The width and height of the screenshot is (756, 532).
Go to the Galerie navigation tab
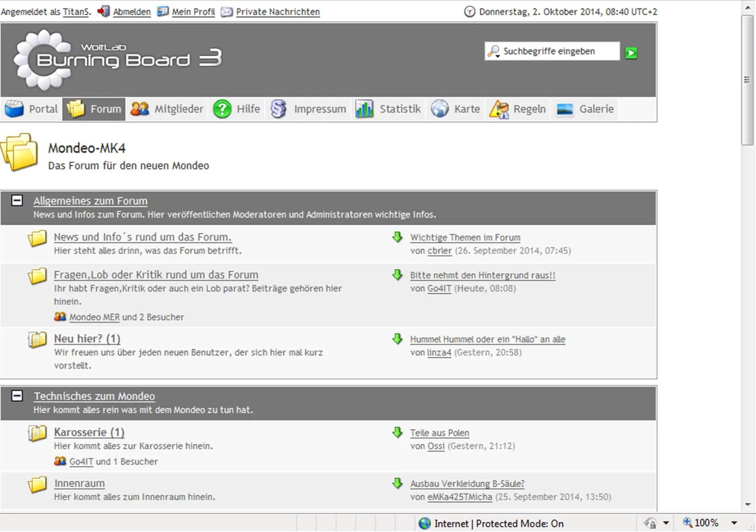coord(585,109)
